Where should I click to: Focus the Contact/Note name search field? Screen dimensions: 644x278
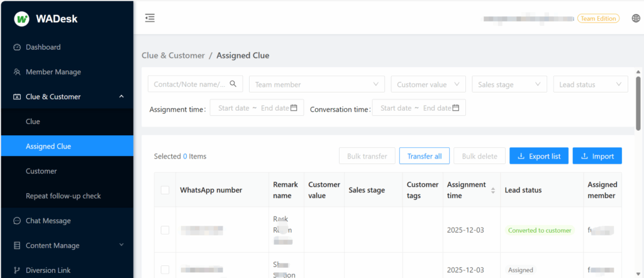(x=190, y=84)
